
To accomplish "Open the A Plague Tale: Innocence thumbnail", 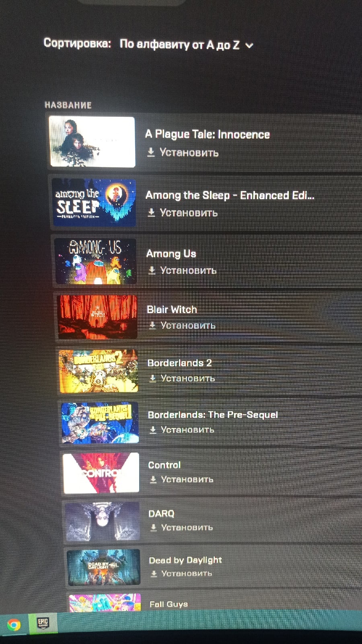I will 92,142.
